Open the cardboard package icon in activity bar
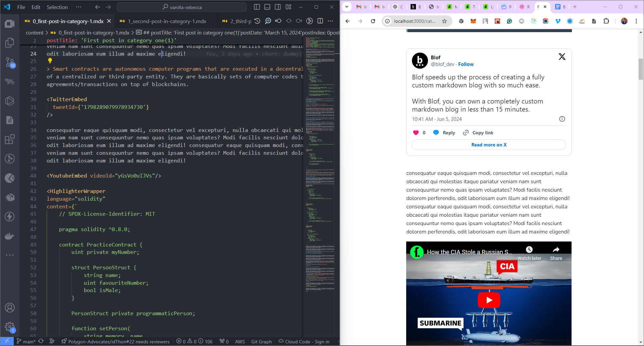 pyautogui.click(x=10, y=197)
